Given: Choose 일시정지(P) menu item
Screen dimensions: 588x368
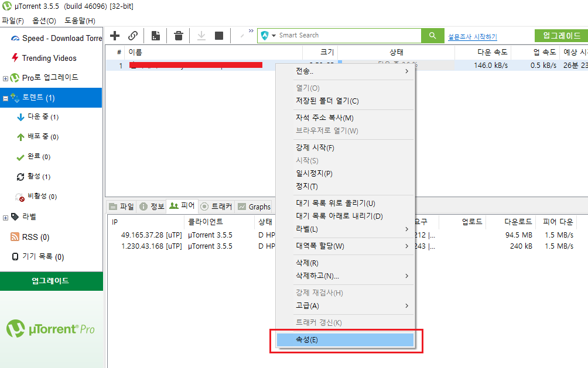Looking at the screenshot, I should point(346,174).
